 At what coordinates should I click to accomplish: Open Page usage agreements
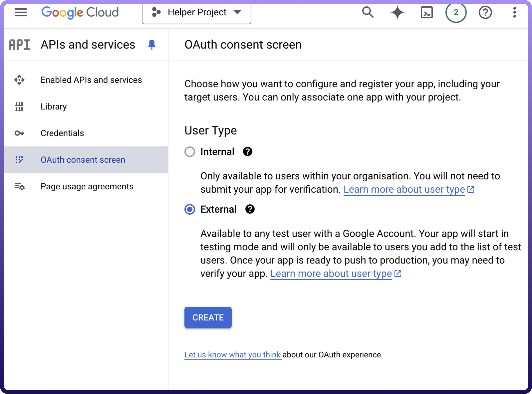click(x=87, y=186)
